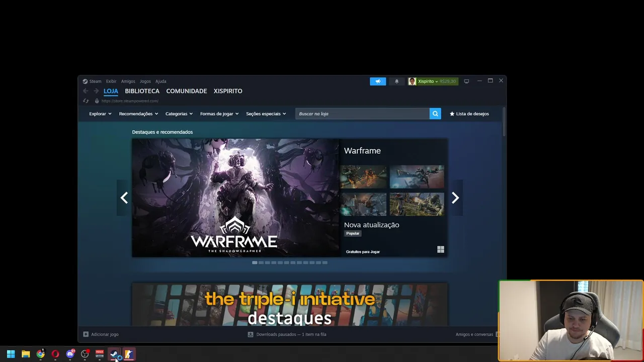This screenshot has height=362, width=644.
Task: Click Adicionar jogo
Action: pyautogui.click(x=101, y=334)
